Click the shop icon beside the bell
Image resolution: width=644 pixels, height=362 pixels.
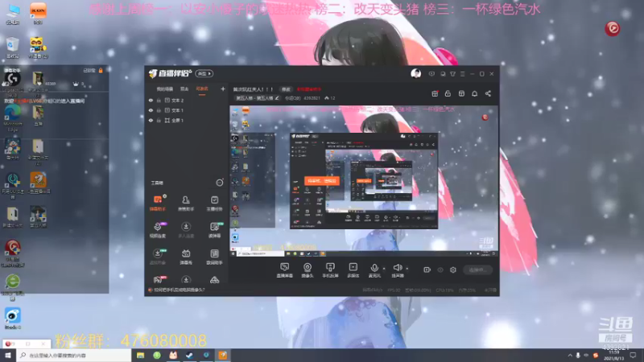461,93
